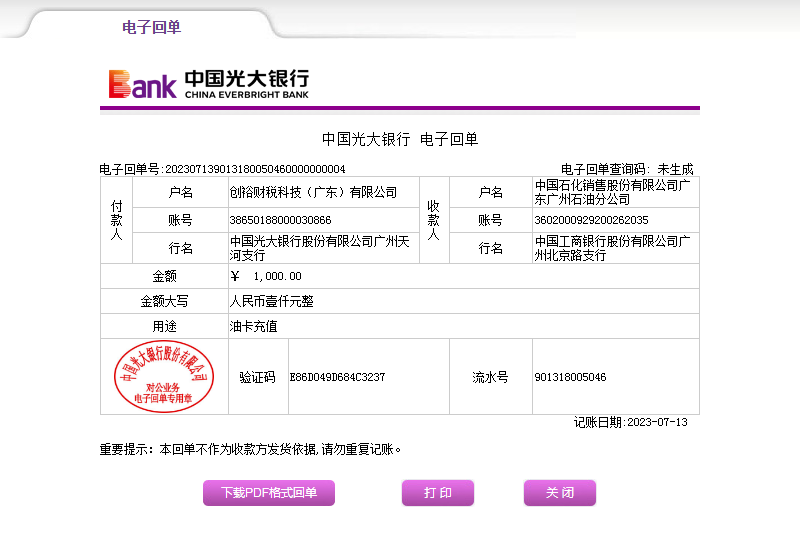The width and height of the screenshot is (800, 534).
Task: Click the serial number 901318005046
Action: (x=570, y=377)
